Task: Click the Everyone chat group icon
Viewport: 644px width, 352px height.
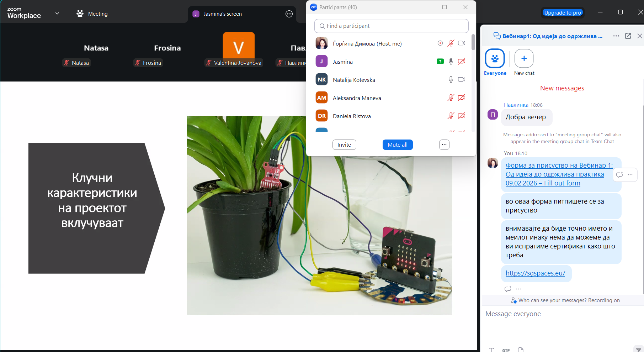Action: click(x=495, y=59)
